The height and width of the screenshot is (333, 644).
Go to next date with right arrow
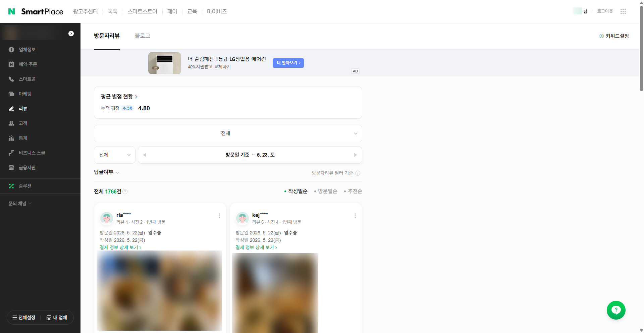[355, 155]
